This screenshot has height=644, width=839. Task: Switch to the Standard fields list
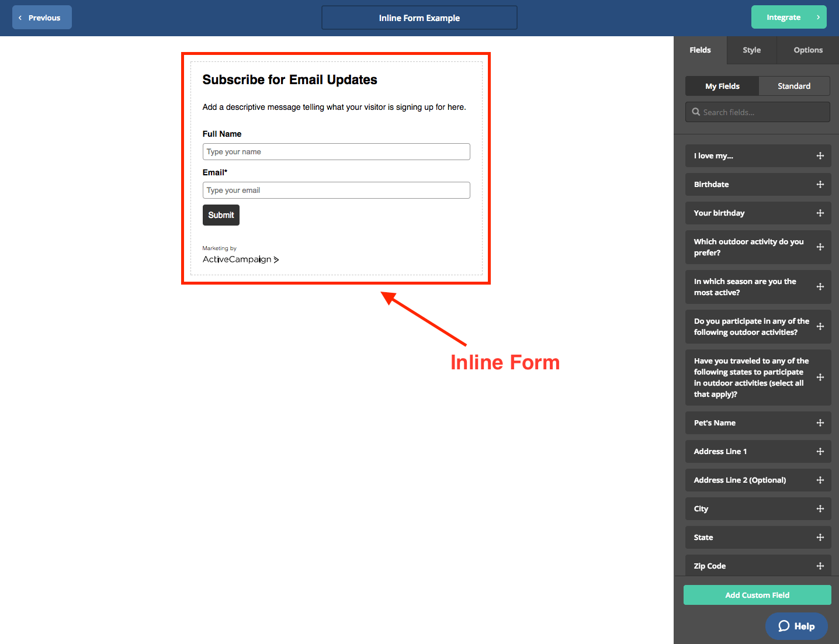(x=793, y=86)
